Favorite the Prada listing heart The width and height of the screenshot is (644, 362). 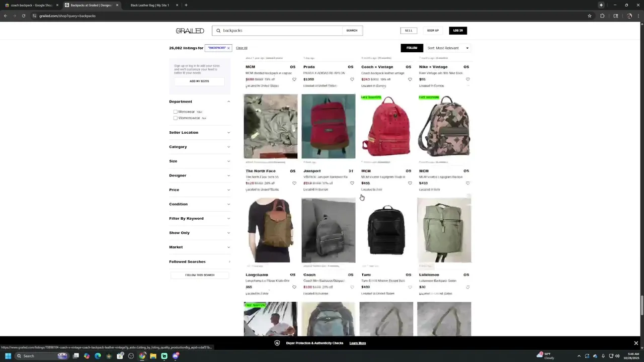(352, 79)
